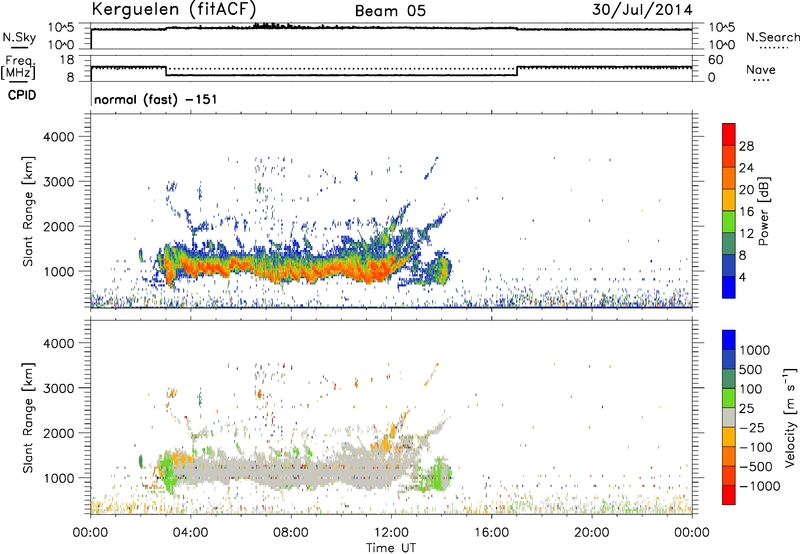Click the "100" velocity color bar value
The height and width of the screenshot is (554, 800).
pos(752,389)
